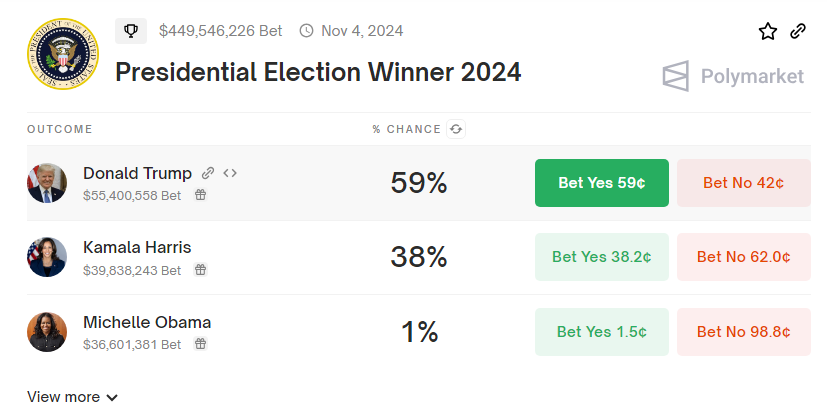Click the presidential seal image

(62, 53)
